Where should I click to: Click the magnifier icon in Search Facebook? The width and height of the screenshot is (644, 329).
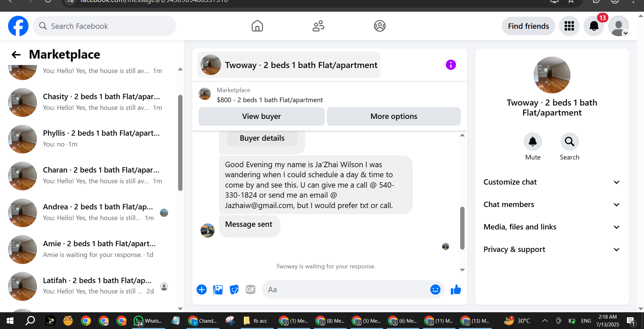tap(43, 26)
